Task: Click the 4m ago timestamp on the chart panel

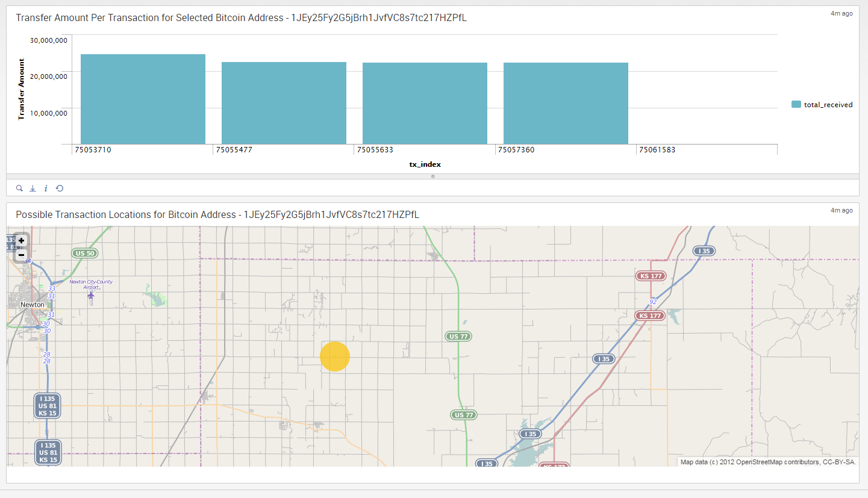Action: 841,13
